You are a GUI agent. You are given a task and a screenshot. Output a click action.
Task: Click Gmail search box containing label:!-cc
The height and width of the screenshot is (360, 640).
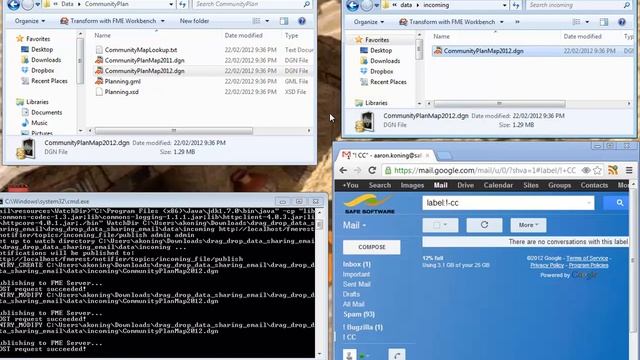pyautogui.click(x=508, y=203)
